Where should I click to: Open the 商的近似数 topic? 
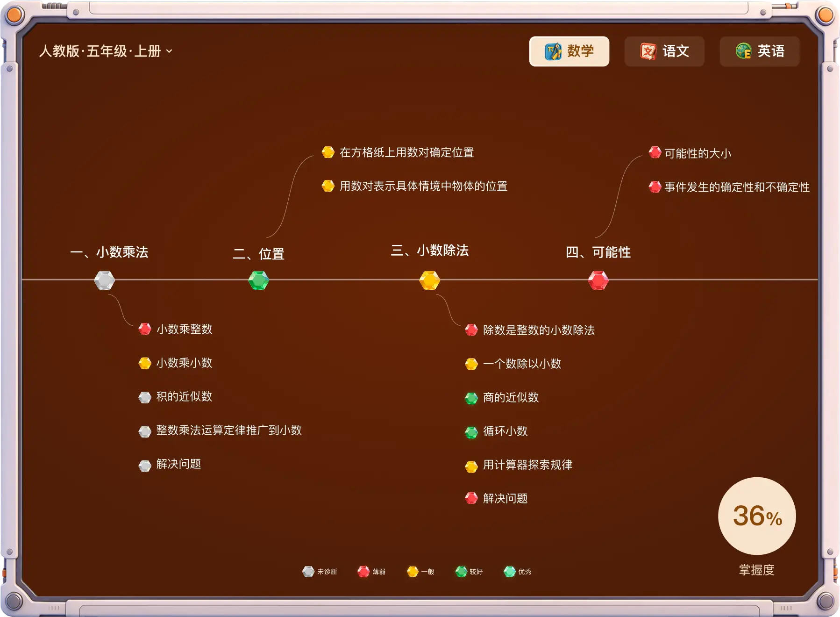[x=511, y=398]
